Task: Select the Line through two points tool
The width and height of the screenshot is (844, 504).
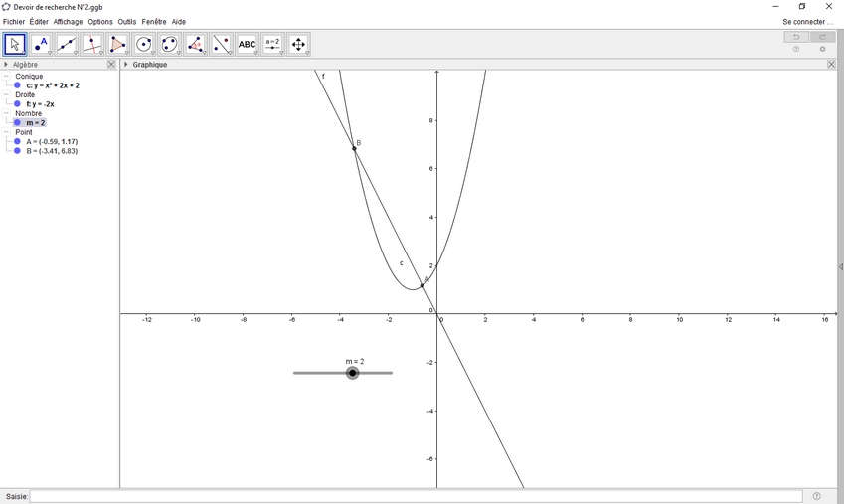Action: point(67,44)
